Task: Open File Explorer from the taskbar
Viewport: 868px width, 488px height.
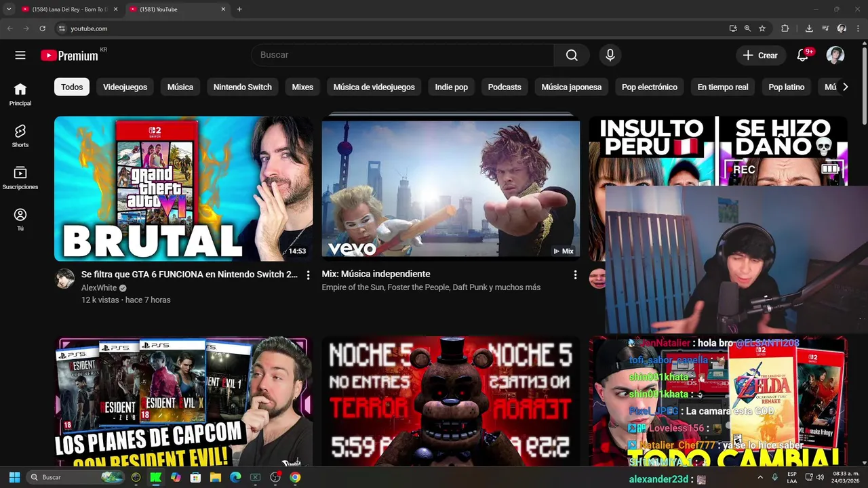Action: (x=215, y=477)
